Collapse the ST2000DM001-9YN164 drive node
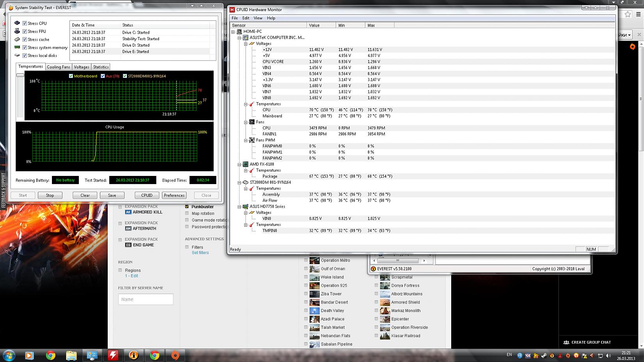The width and height of the screenshot is (644, 362). point(240,182)
